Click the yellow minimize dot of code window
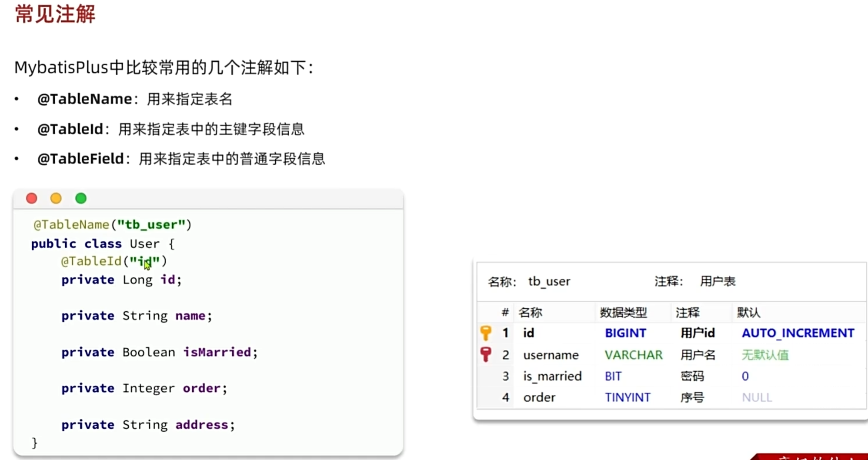 tap(56, 198)
